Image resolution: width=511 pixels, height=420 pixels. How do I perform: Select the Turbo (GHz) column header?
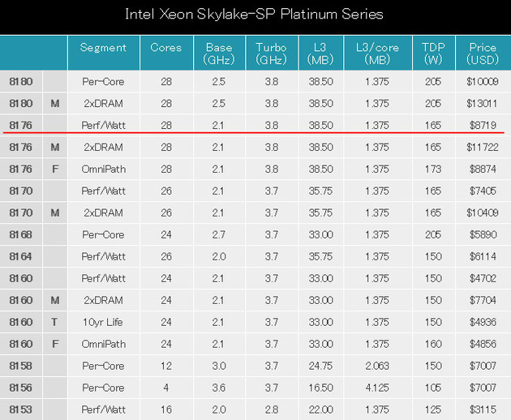click(272, 53)
